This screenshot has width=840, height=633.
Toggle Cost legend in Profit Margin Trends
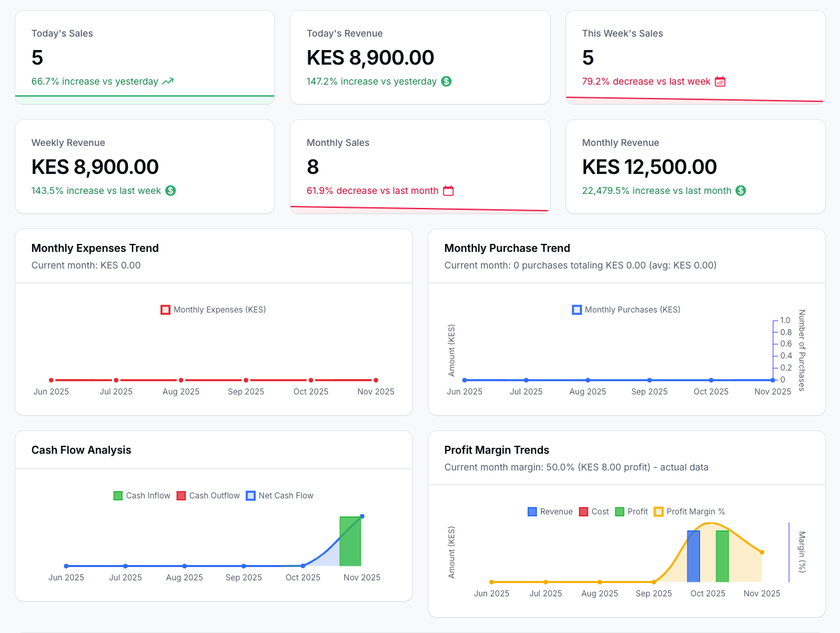pyautogui.click(x=594, y=512)
